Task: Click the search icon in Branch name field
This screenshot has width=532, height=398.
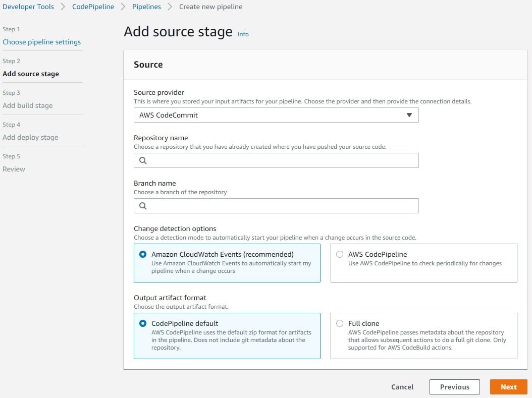Action: point(143,206)
